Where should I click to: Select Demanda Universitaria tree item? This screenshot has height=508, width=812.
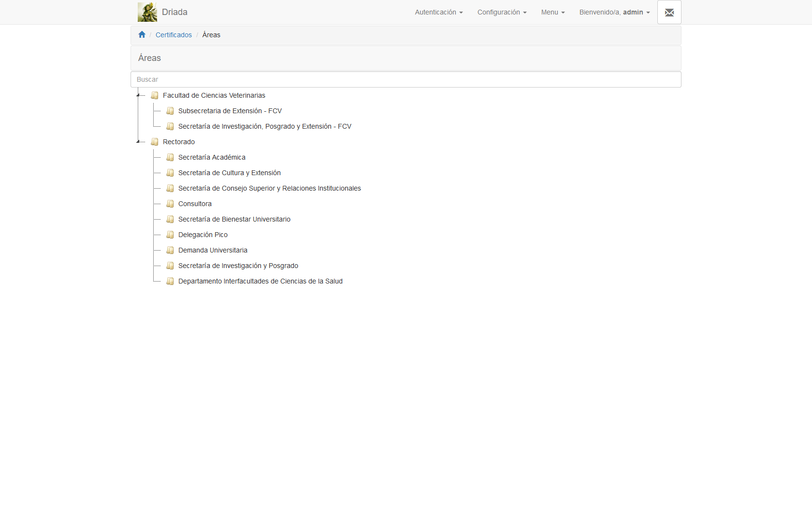pos(213,250)
